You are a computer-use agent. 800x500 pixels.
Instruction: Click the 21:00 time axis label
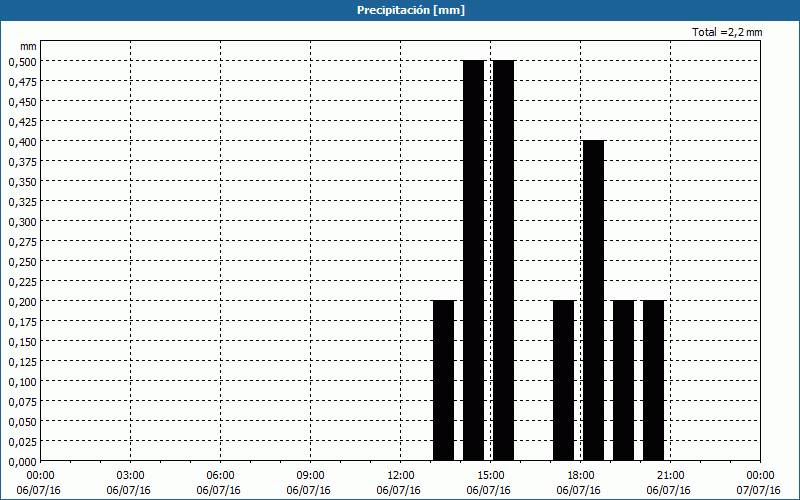coord(670,476)
